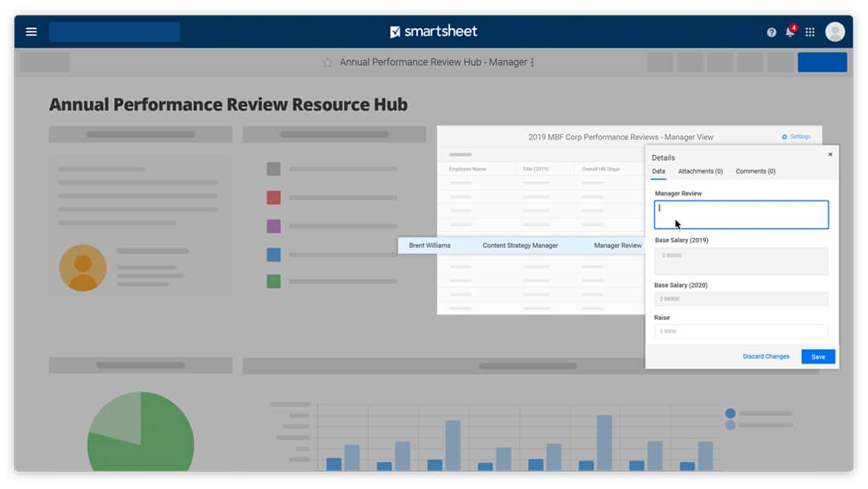
Task: Click into the Manager Review text field
Action: click(x=741, y=215)
